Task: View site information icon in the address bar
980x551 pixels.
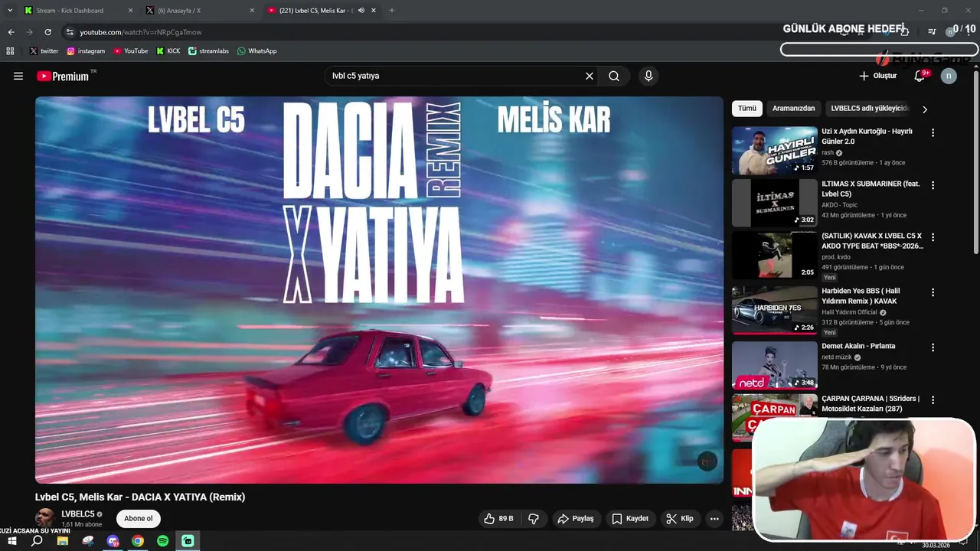Action: coord(70,32)
